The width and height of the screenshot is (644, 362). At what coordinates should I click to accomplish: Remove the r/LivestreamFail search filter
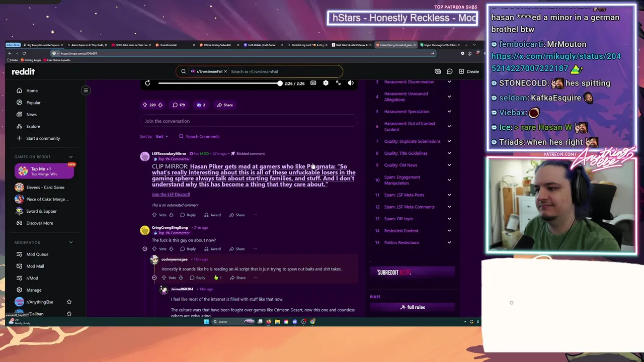point(225,71)
